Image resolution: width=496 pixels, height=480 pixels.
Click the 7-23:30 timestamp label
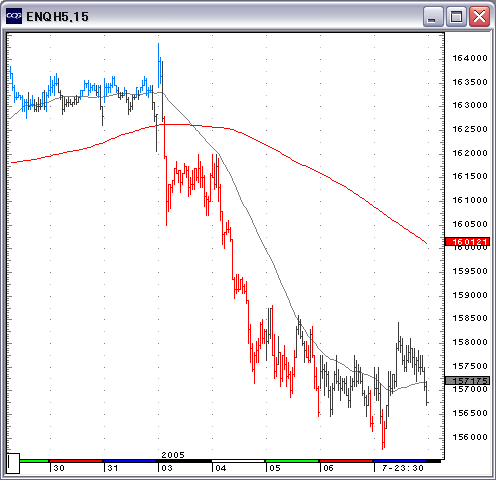[402, 468]
